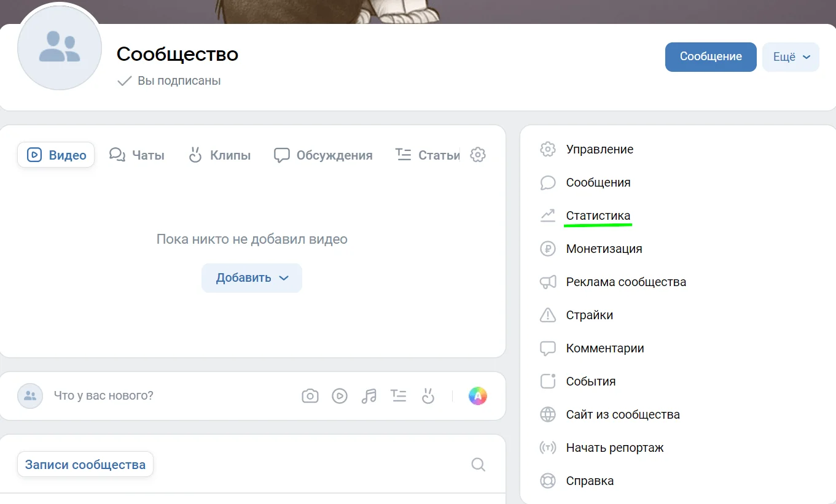Search community posts with magnifier icon

click(x=479, y=465)
